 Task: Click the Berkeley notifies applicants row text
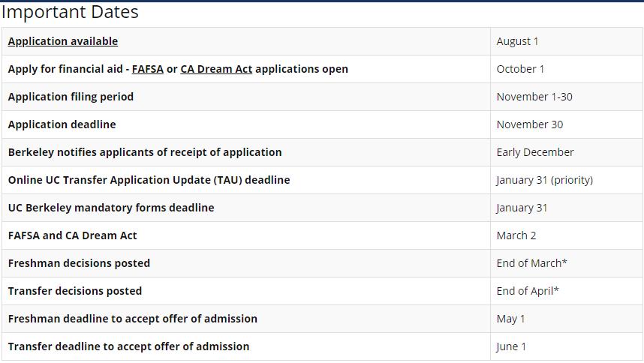145,152
